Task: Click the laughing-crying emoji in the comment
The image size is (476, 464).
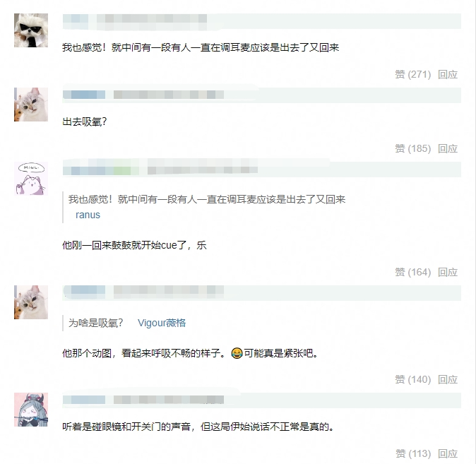Action: tap(237, 353)
